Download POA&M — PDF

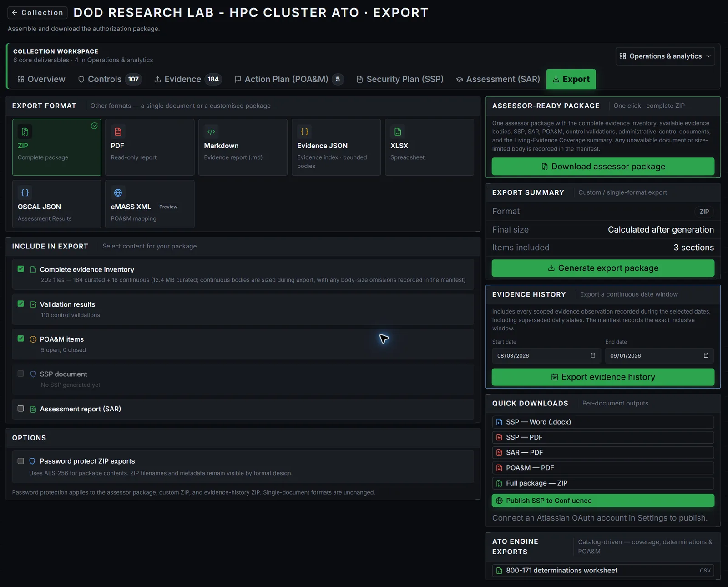tap(603, 468)
